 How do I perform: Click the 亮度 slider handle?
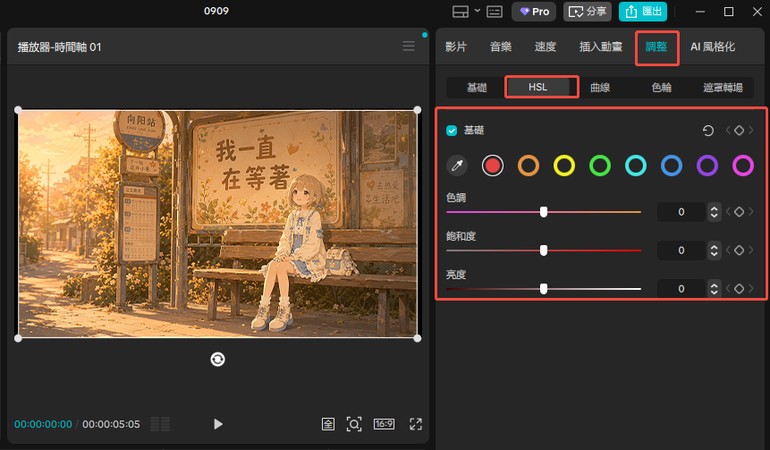(x=544, y=288)
